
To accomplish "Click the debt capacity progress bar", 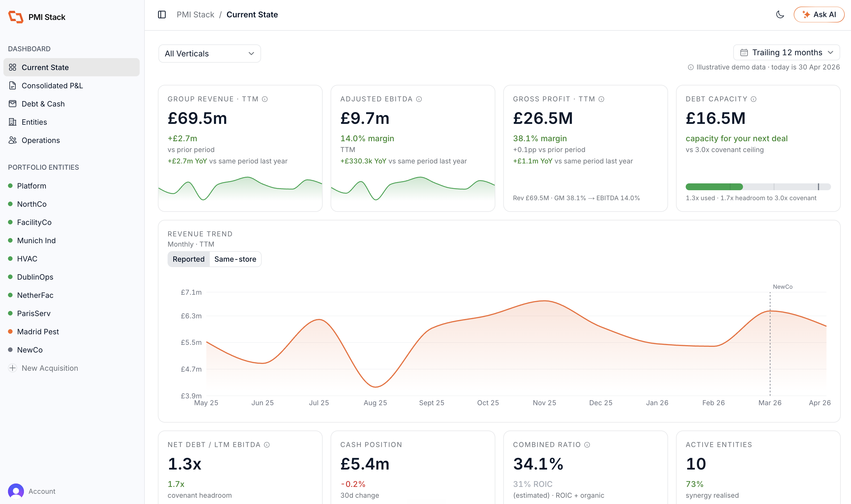I will (x=758, y=187).
